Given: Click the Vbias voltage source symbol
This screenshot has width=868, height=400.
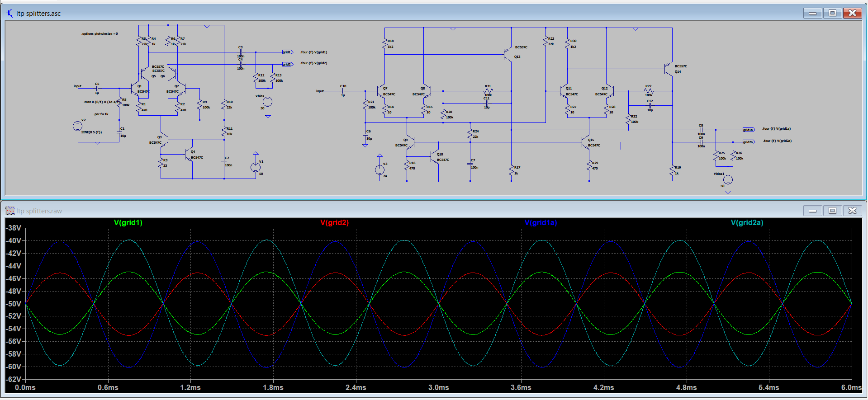Looking at the screenshot, I should tap(268, 102).
